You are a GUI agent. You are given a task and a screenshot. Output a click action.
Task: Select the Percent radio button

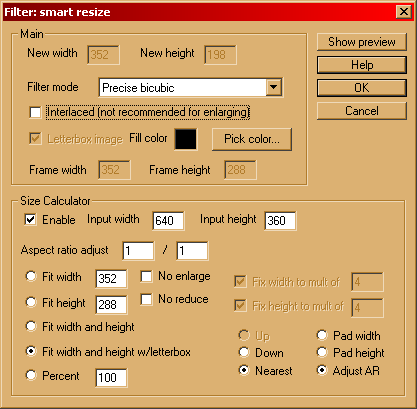coord(31,375)
